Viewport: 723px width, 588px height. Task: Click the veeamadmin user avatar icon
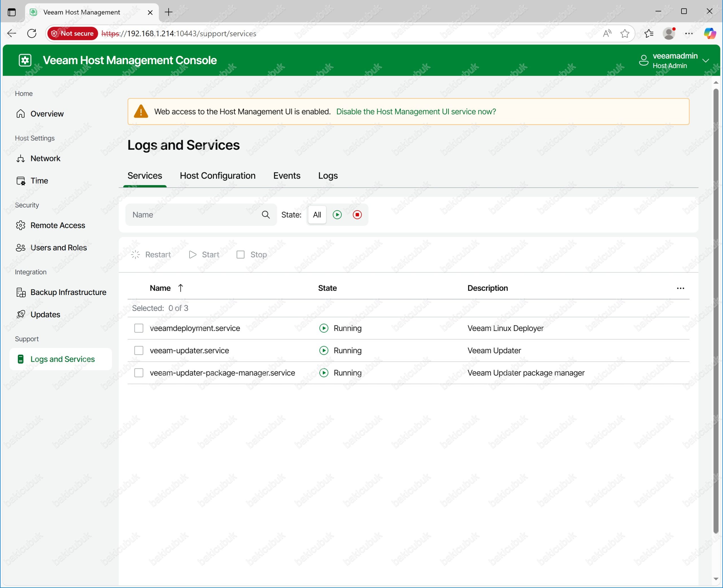643,61
